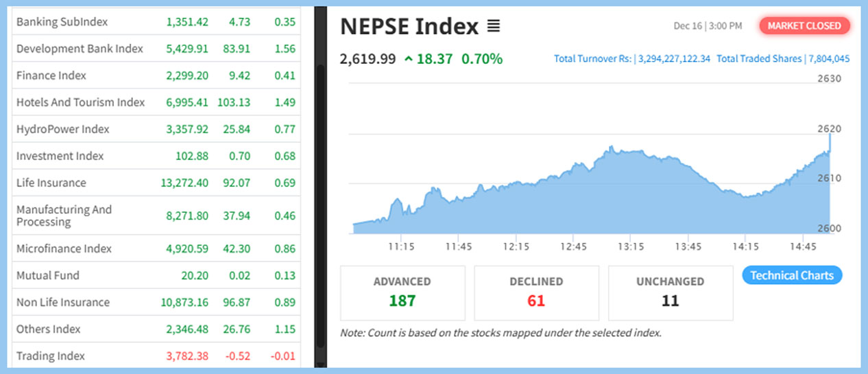Viewport: 868px width, 374px height.
Task: Click the UNCHANGED 11 count box
Action: [x=670, y=292]
